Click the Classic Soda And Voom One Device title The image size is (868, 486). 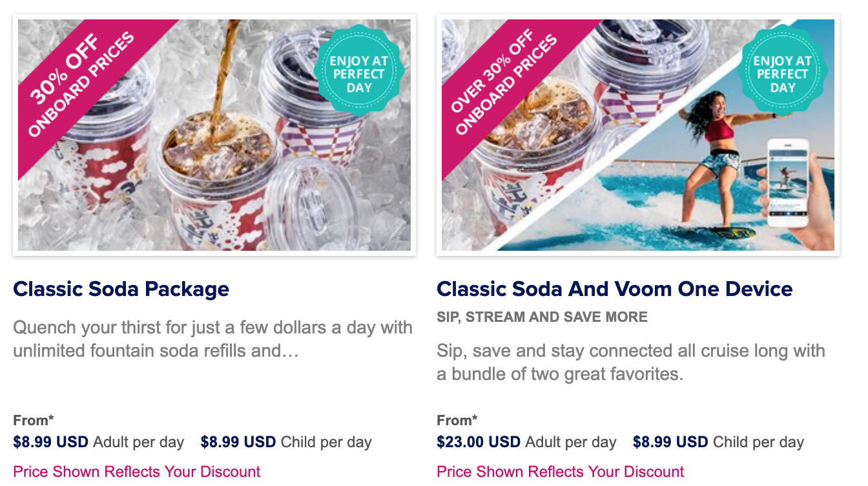(x=615, y=288)
